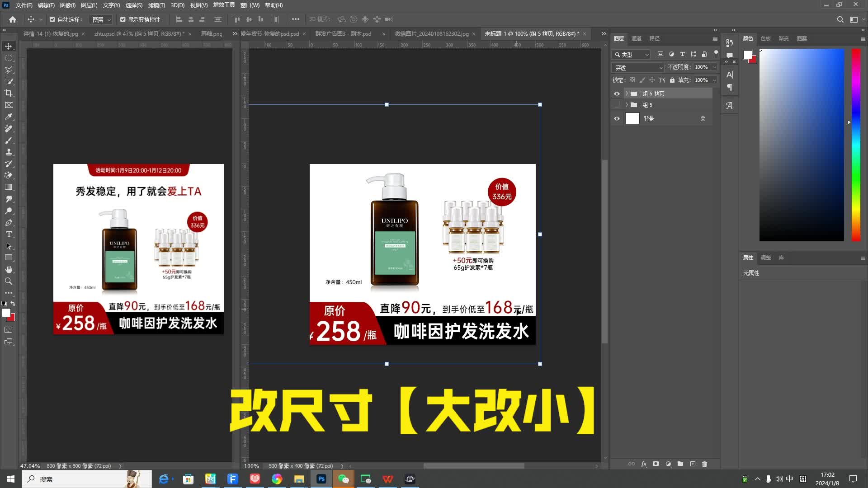Image resolution: width=868 pixels, height=488 pixels.
Task: Create a new group folder icon
Action: point(680,464)
